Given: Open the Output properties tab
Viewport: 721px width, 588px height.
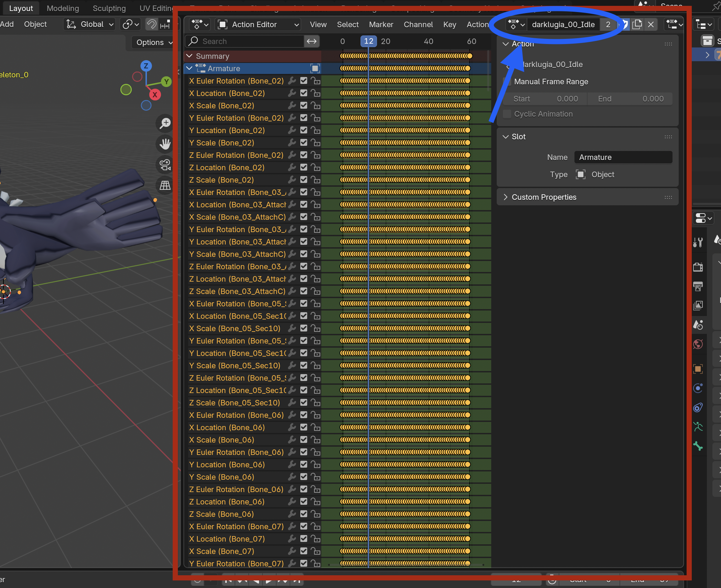Looking at the screenshot, I should click(x=698, y=286).
